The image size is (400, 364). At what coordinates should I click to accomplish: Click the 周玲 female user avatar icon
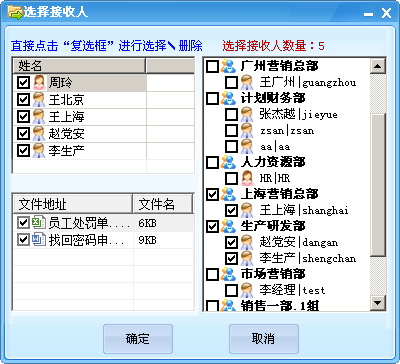[x=39, y=82]
